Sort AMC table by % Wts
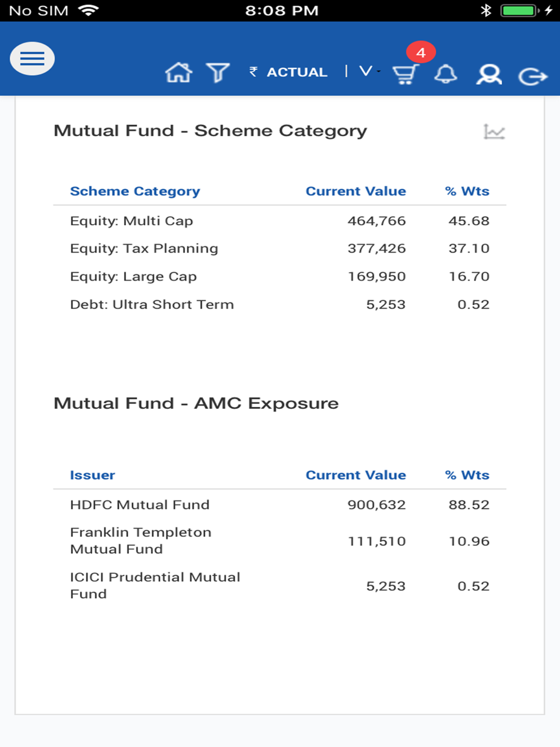The width and height of the screenshot is (560, 747). pyautogui.click(x=467, y=475)
